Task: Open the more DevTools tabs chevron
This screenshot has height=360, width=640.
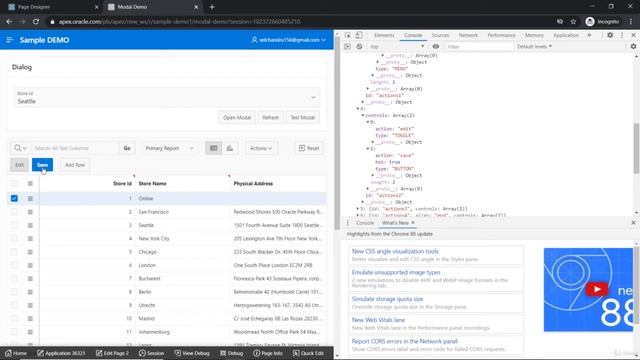Action: [589, 36]
